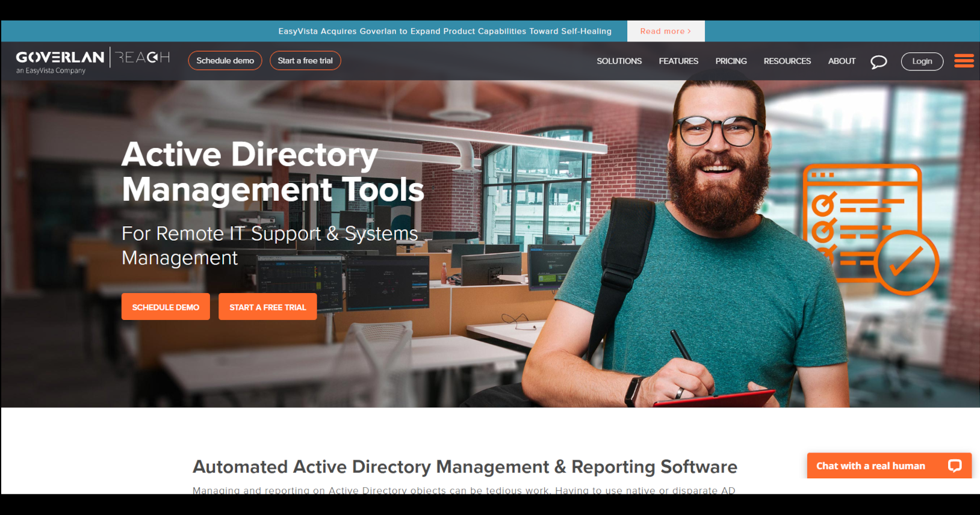Click the REACH product logo
This screenshot has height=515, width=980.
pyautogui.click(x=143, y=58)
